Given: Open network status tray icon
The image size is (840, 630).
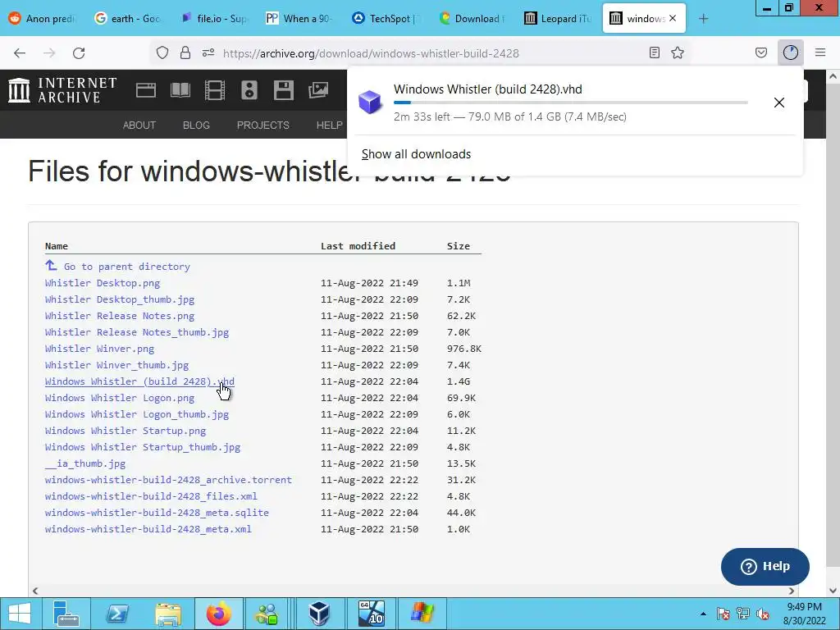Looking at the screenshot, I should pos(743,614).
